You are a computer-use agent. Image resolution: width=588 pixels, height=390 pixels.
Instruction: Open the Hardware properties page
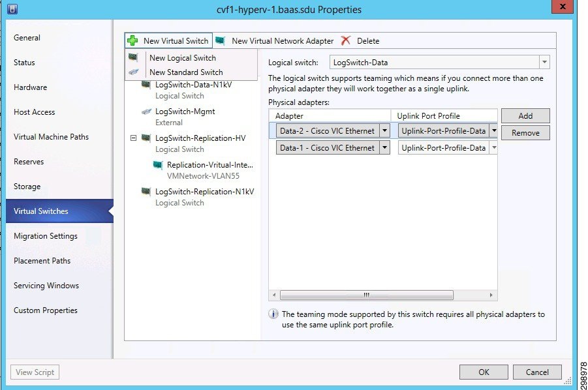tap(31, 87)
